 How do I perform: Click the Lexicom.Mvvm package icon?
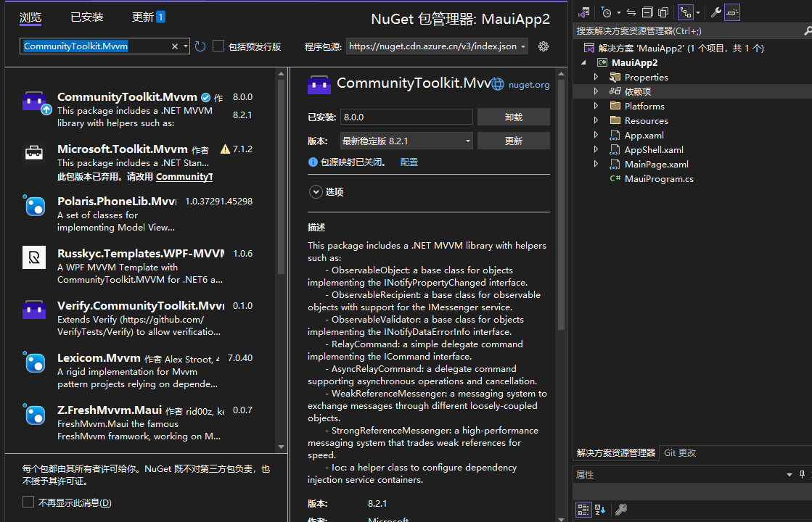34,362
